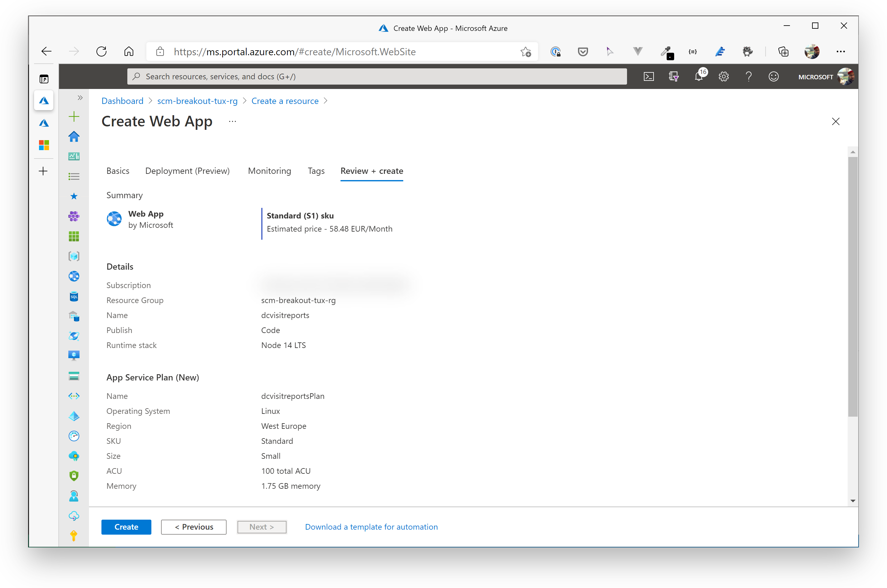
Task: Open All resources green grid icon
Action: 74,236
